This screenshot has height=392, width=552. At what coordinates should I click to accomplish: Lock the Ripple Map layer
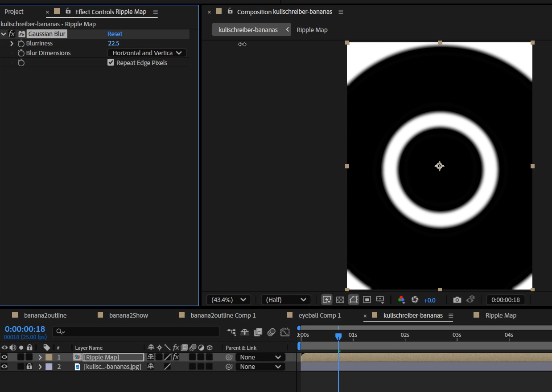[x=29, y=357]
